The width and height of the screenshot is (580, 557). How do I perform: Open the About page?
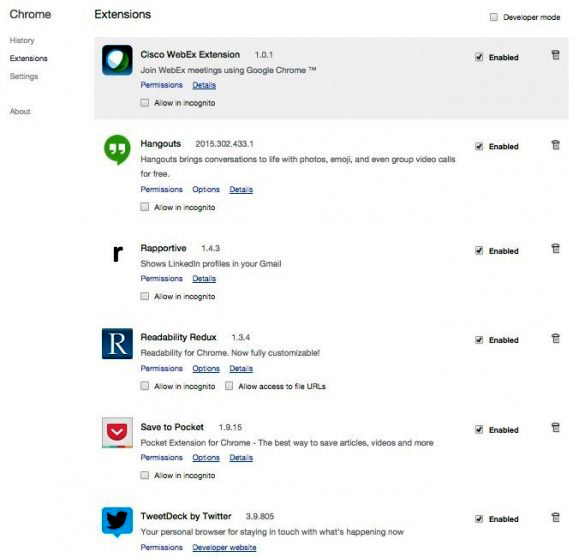point(20,111)
